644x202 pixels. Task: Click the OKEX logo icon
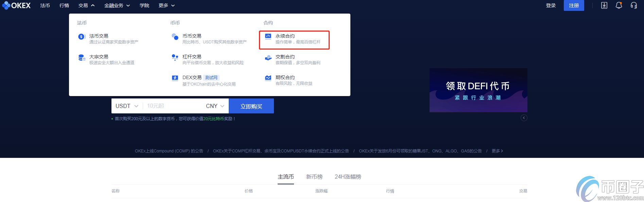tap(6, 5)
